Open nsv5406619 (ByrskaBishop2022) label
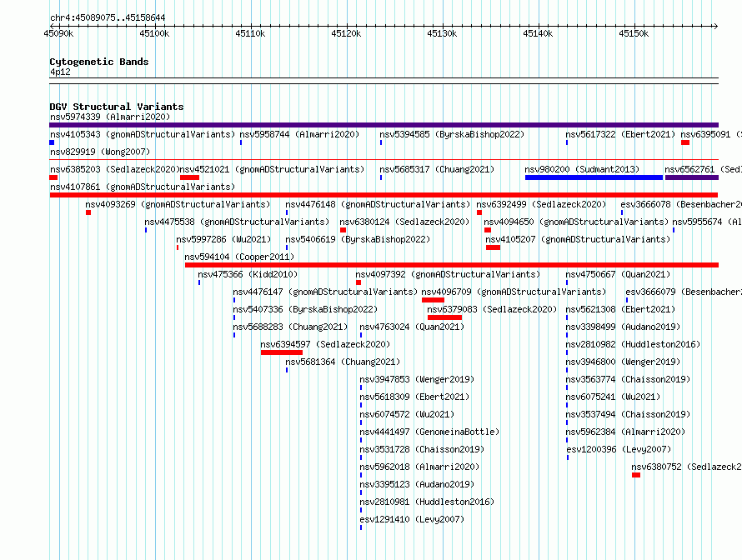This screenshot has width=742, height=560. point(358,239)
